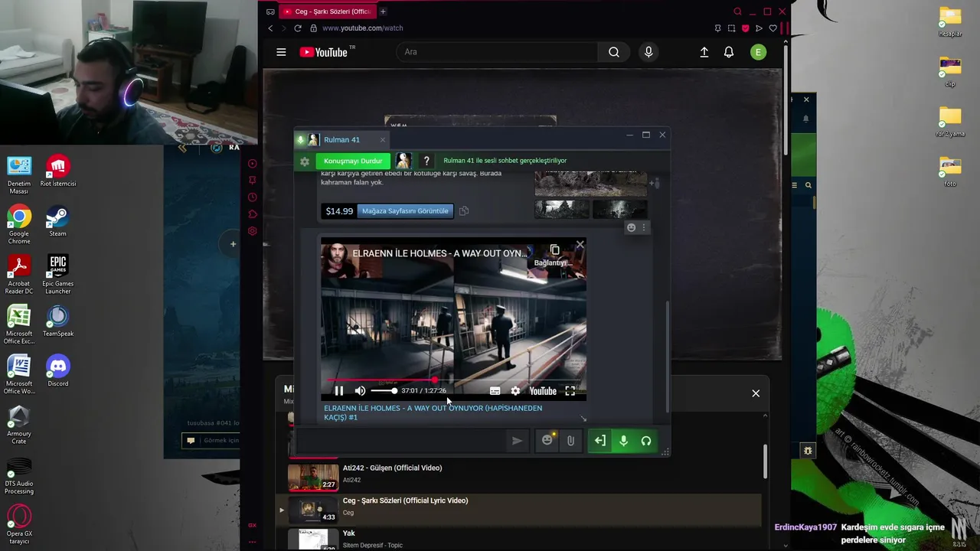This screenshot has height=551, width=980.
Task: Copy the store link icon beside price
Action: pyautogui.click(x=464, y=210)
